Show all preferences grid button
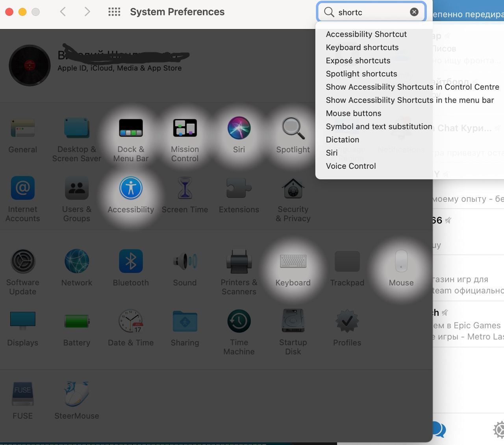Image resolution: width=504 pixels, height=445 pixels. [x=114, y=12]
